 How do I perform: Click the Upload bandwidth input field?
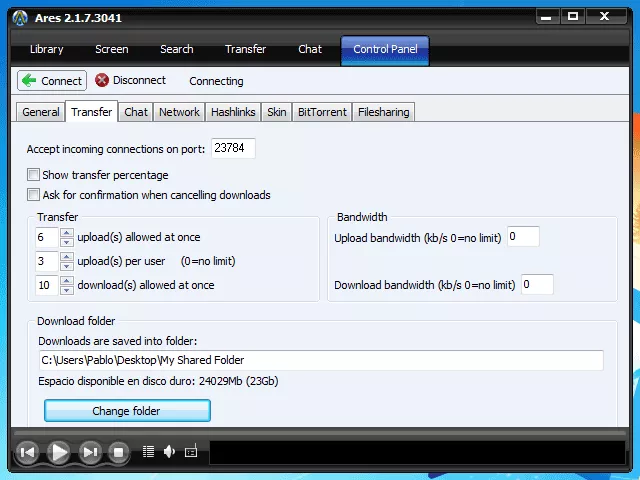[523, 236]
